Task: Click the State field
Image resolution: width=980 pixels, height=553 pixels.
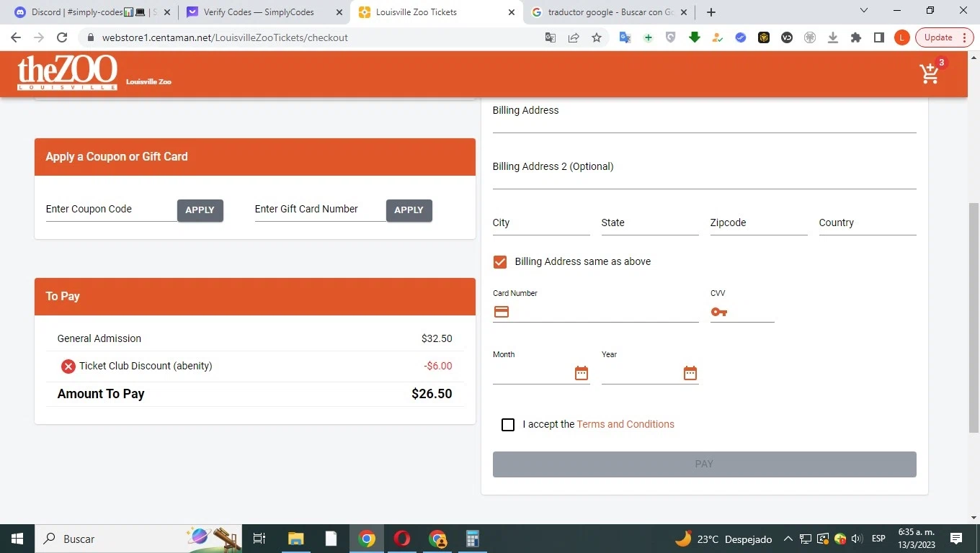Action: [x=650, y=223]
